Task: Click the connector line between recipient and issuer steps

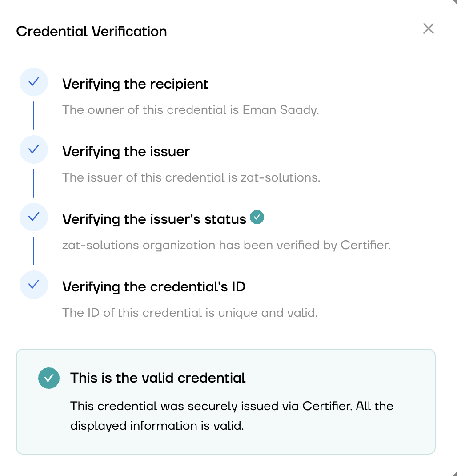Action: click(x=34, y=116)
